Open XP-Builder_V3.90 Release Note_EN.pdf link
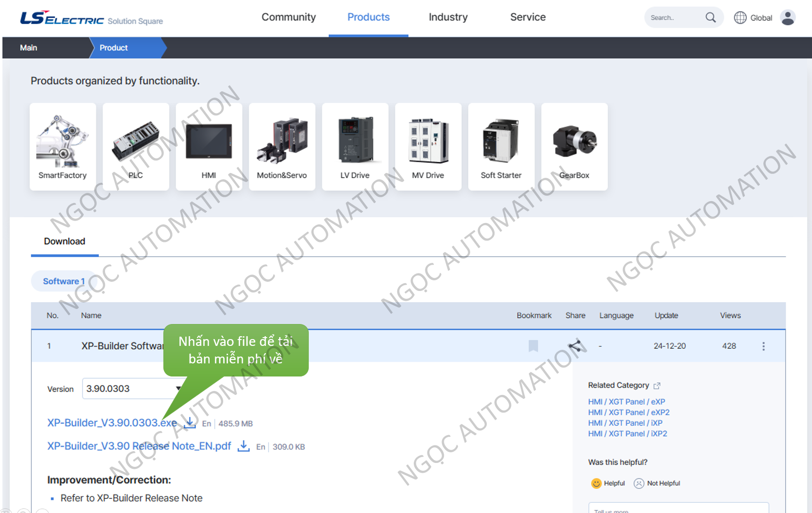812x513 pixels. point(139,446)
